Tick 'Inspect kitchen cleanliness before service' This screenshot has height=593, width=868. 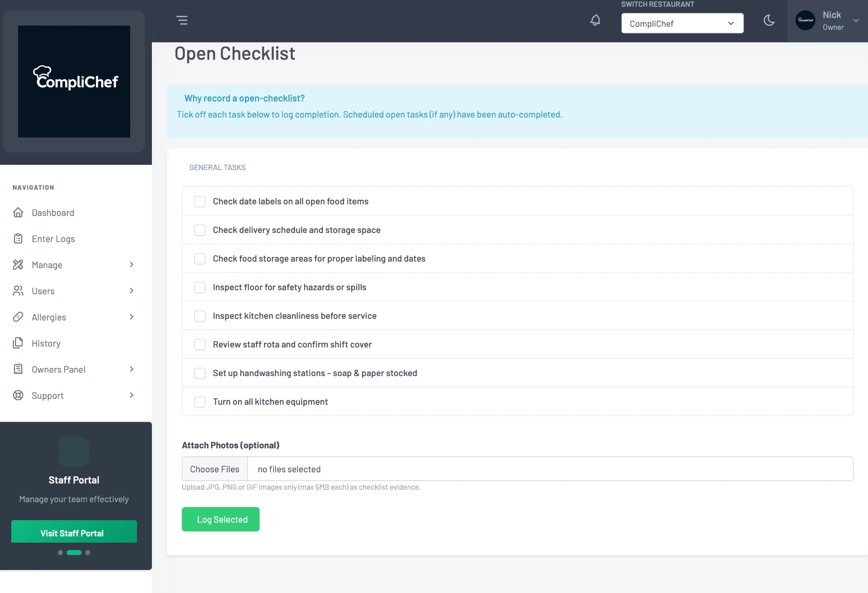pos(200,316)
